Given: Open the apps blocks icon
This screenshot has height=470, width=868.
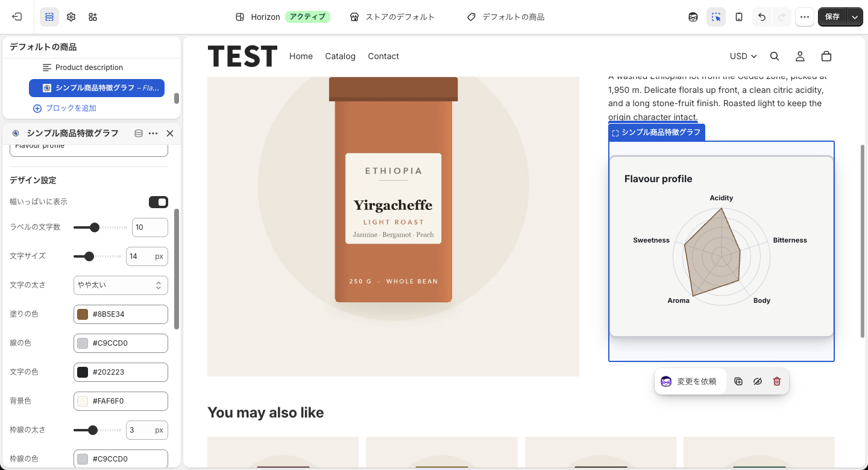Looking at the screenshot, I should point(93,17).
